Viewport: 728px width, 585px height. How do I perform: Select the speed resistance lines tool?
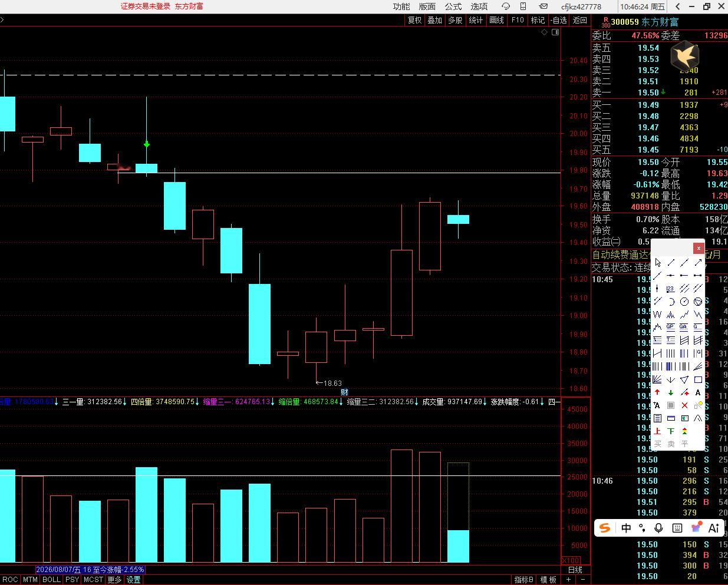[x=698, y=366]
